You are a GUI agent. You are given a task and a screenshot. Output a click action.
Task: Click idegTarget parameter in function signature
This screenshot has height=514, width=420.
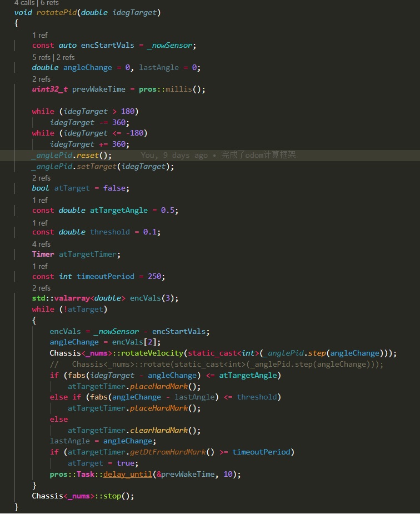(134, 12)
